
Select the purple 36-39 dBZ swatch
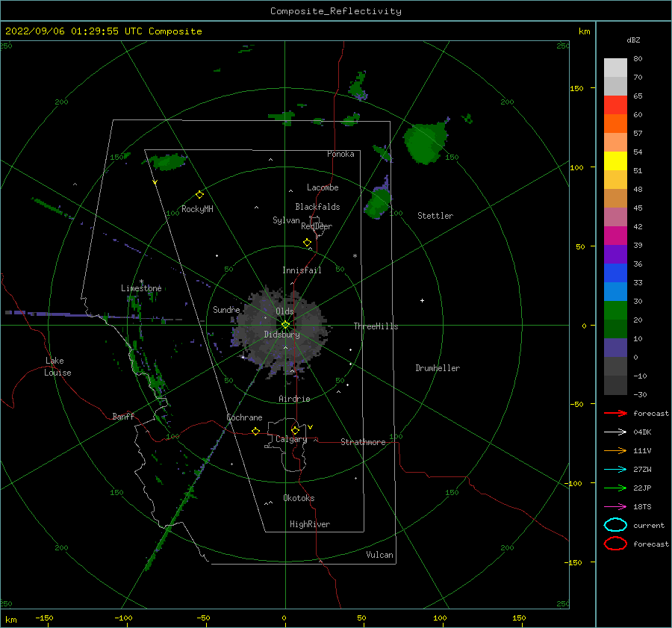(615, 255)
